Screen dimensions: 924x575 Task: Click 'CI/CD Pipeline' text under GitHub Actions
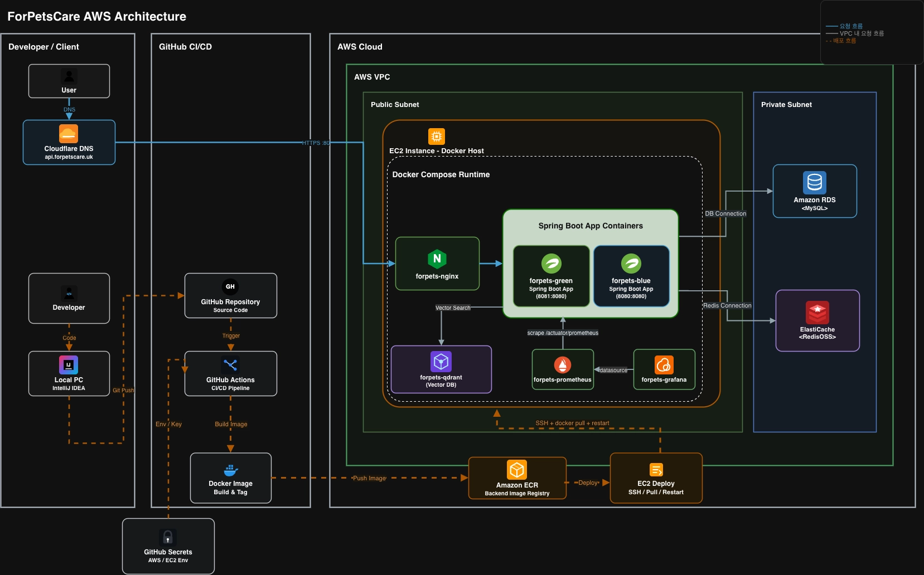click(x=230, y=388)
